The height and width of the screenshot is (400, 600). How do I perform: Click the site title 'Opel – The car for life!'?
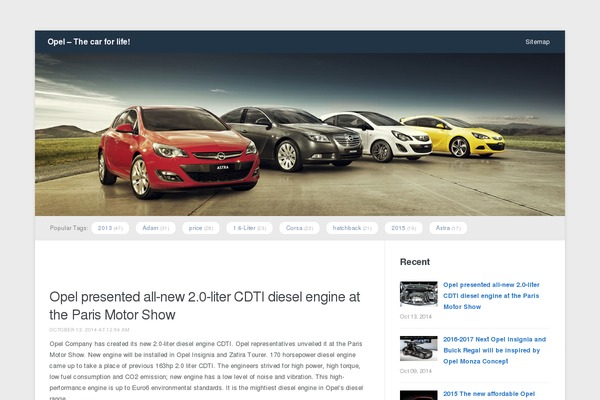tap(89, 42)
